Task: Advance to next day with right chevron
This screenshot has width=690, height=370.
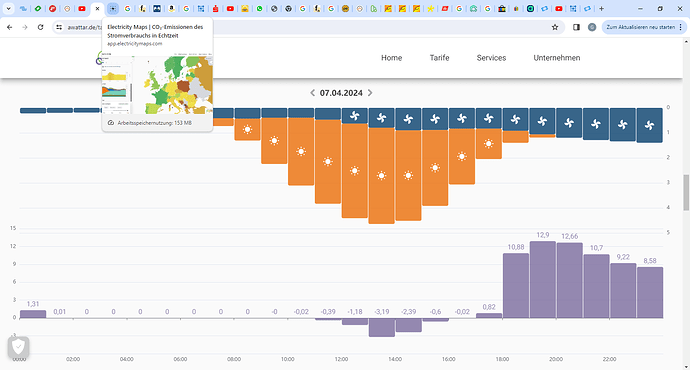Action: (370, 93)
